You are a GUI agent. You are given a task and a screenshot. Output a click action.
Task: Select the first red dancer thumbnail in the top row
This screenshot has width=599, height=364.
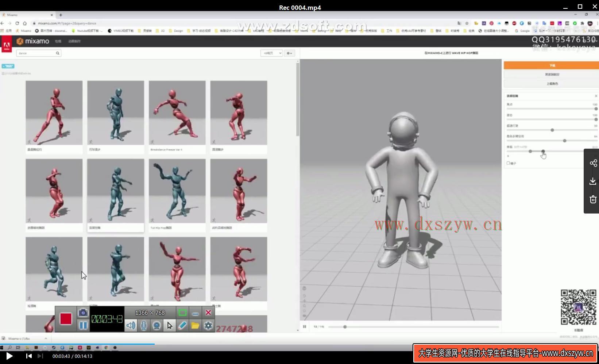[x=54, y=113]
